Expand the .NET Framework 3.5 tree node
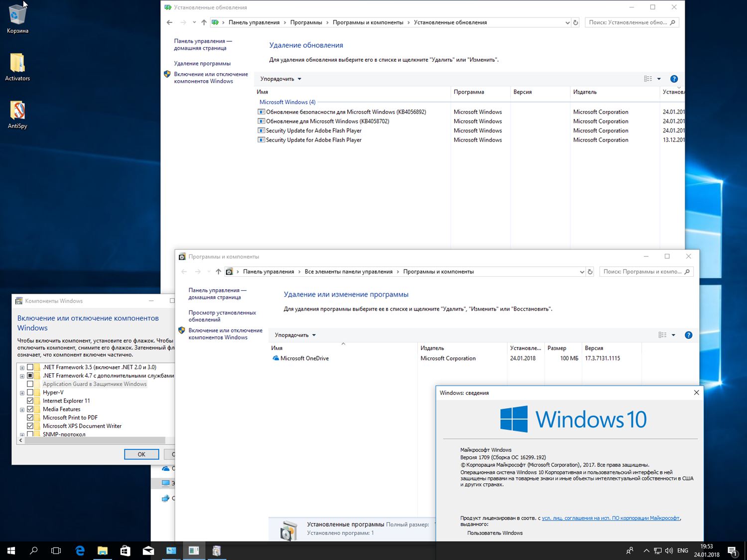This screenshot has height=560, width=747. (22, 368)
